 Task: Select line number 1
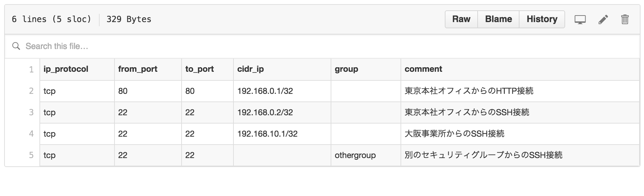click(x=31, y=69)
